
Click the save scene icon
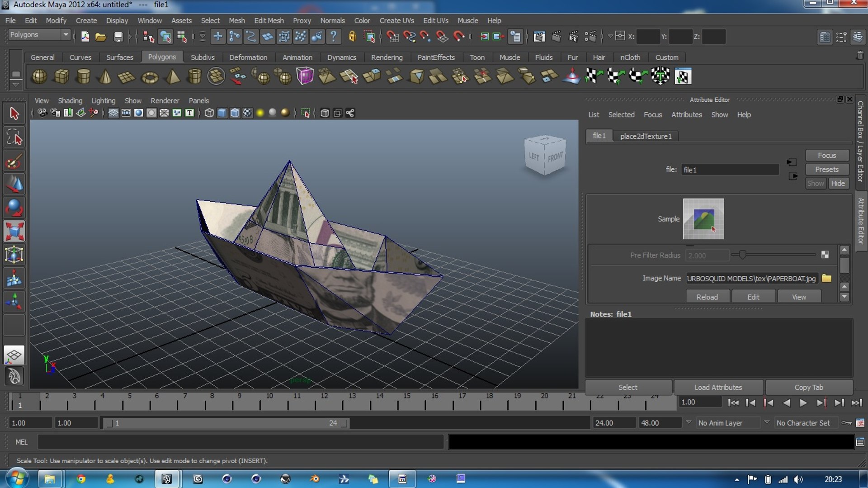click(118, 37)
